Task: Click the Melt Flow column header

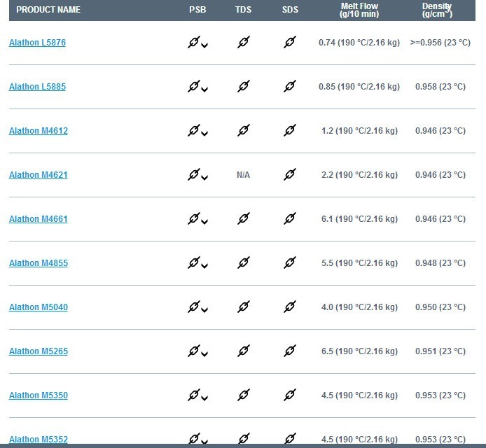Action: pyautogui.click(x=359, y=10)
